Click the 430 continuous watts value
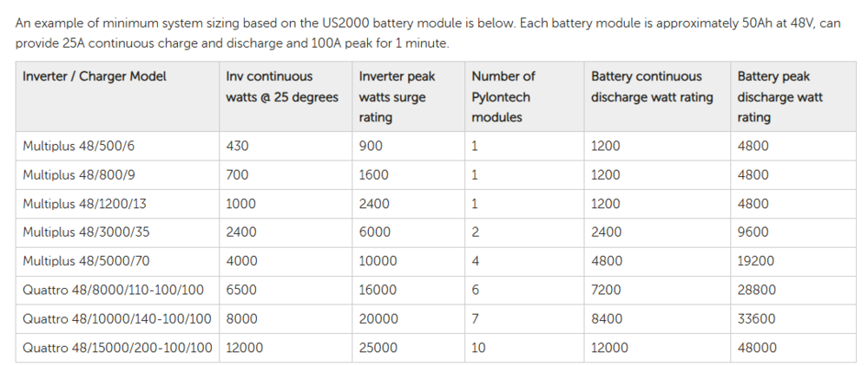The width and height of the screenshot is (868, 366). pos(237,146)
